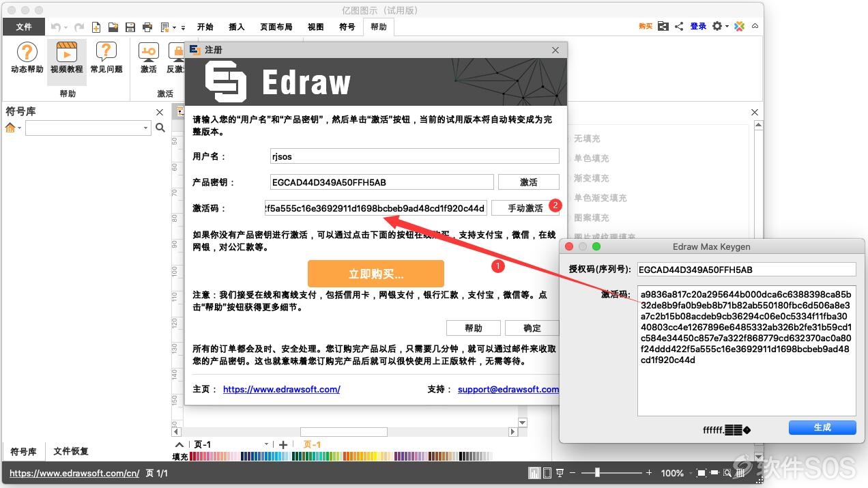868x488 pixels.
Task: Click the 用户名 input field
Action: coord(415,156)
